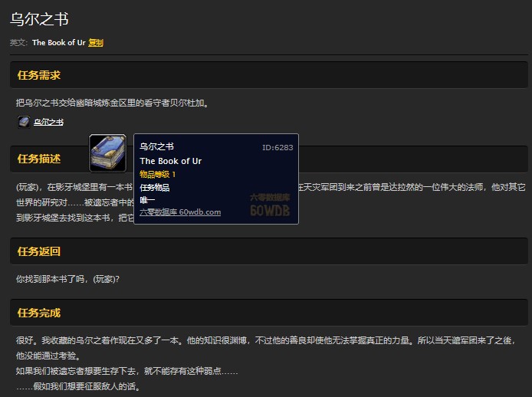Click the 你找到那本书了吗 text line
This screenshot has width=532, height=397.
[x=67, y=278]
